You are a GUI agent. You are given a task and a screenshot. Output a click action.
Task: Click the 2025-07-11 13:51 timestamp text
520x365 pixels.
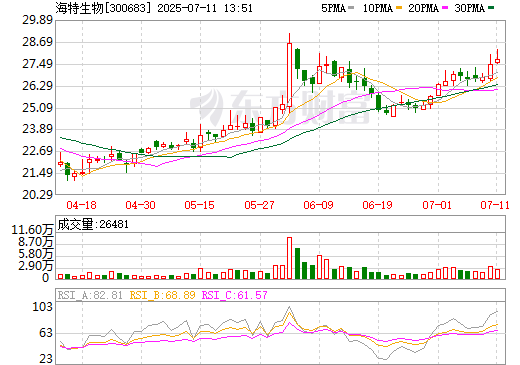pos(205,8)
